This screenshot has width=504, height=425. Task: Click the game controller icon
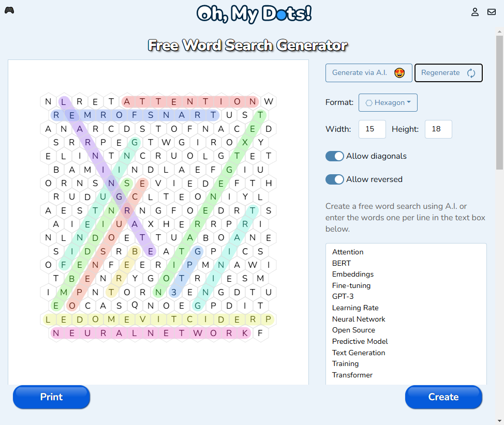(9, 10)
